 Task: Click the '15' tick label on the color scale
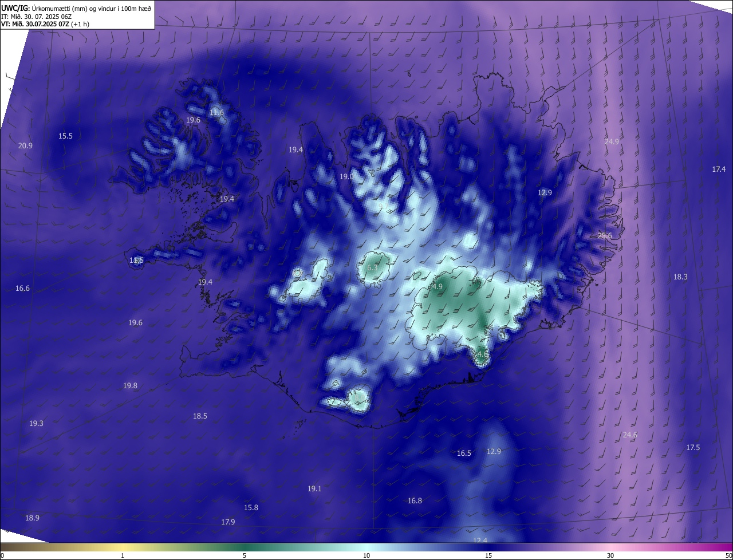[488, 555]
